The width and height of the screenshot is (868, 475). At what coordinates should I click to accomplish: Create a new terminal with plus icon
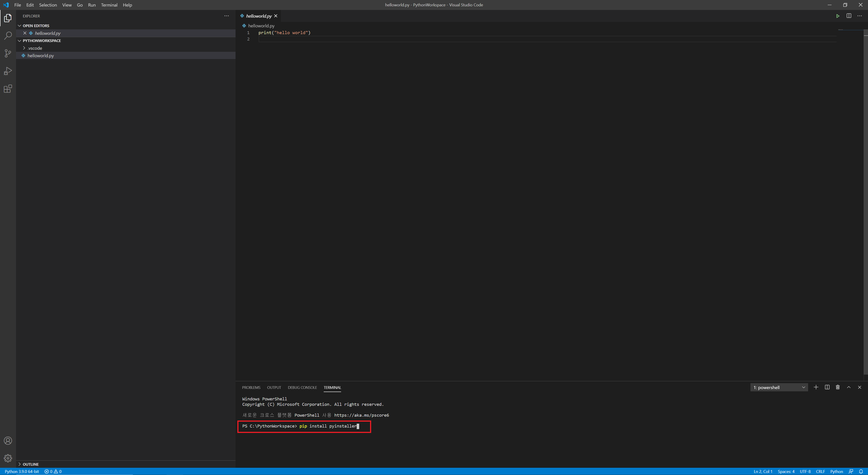click(x=816, y=387)
